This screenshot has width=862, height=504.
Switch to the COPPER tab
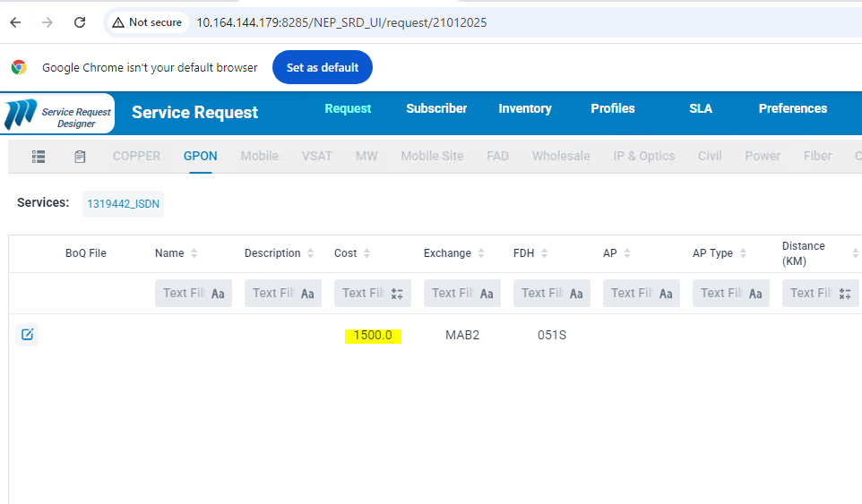[136, 156]
